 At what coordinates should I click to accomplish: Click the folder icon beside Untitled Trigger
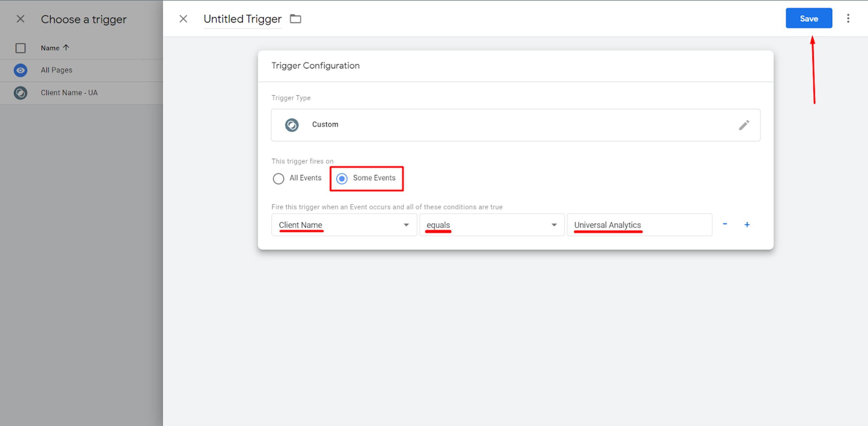click(295, 19)
